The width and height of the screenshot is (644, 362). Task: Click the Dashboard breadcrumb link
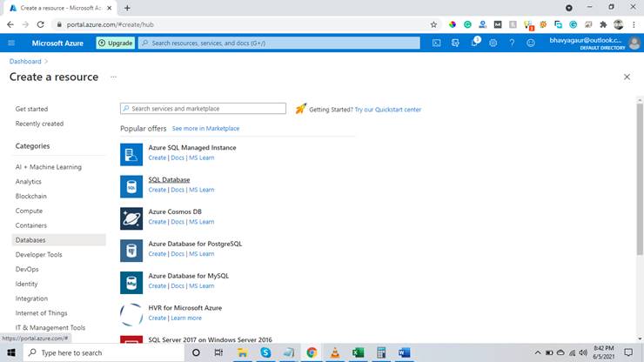click(25, 61)
